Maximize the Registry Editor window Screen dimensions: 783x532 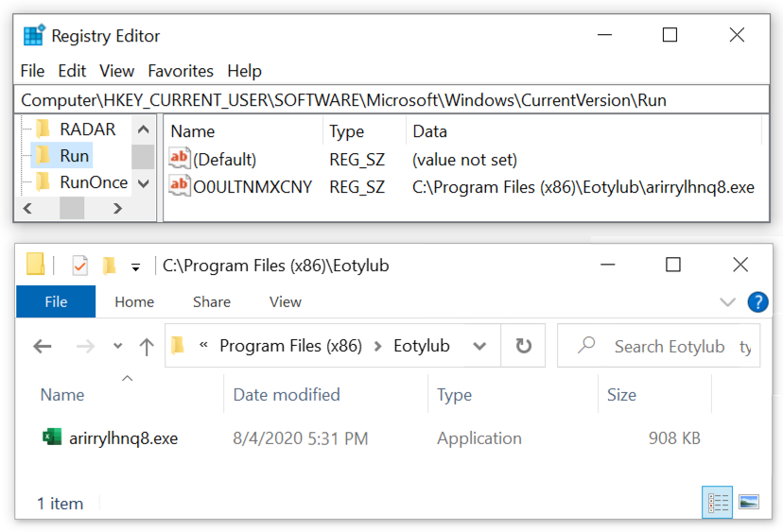pos(670,35)
